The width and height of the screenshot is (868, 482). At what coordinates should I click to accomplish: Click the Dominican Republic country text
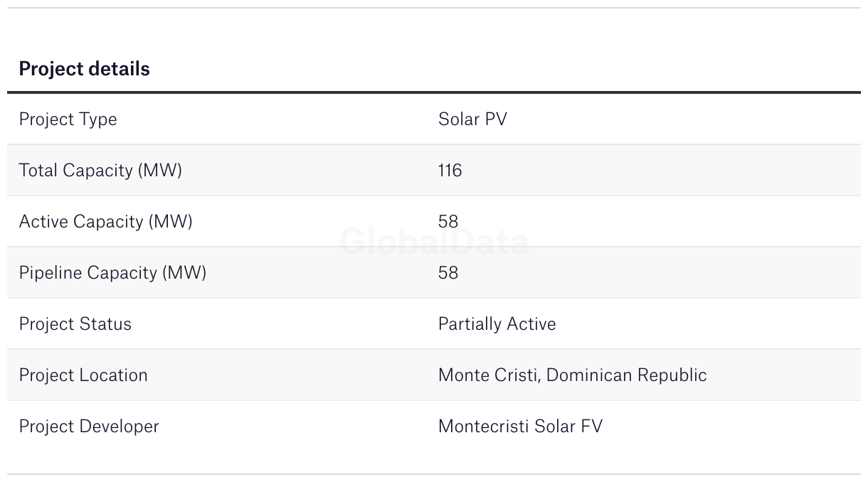point(626,375)
